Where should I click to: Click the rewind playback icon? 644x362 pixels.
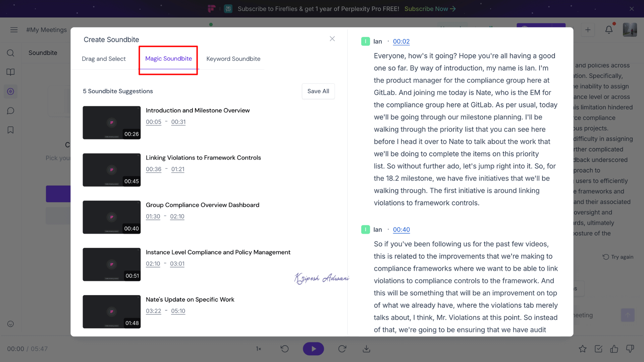(284, 349)
